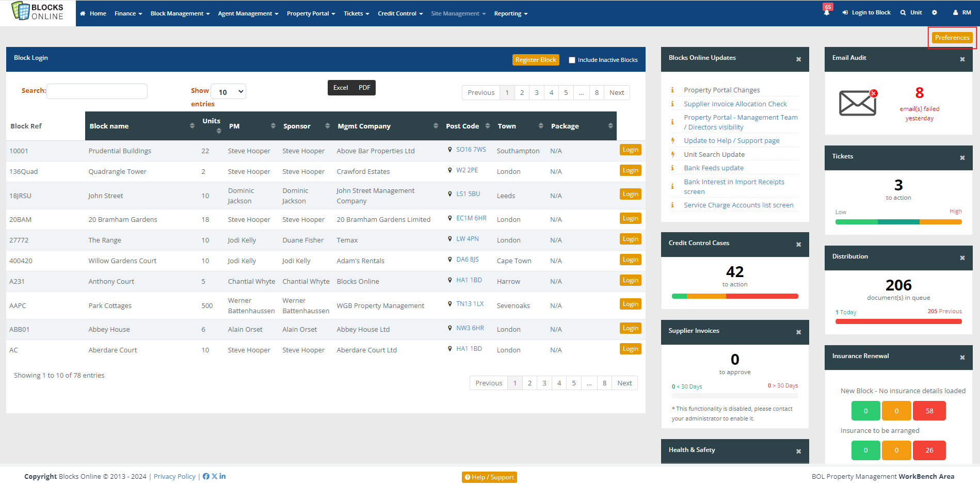The width and height of the screenshot is (980, 485).
Task: Close the Insurance Renewal widget
Action: [962, 358]
